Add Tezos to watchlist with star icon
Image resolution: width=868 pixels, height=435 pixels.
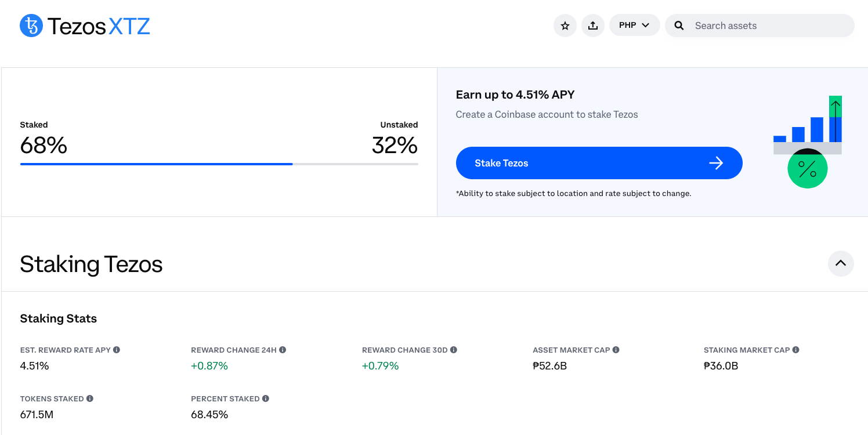565,26
